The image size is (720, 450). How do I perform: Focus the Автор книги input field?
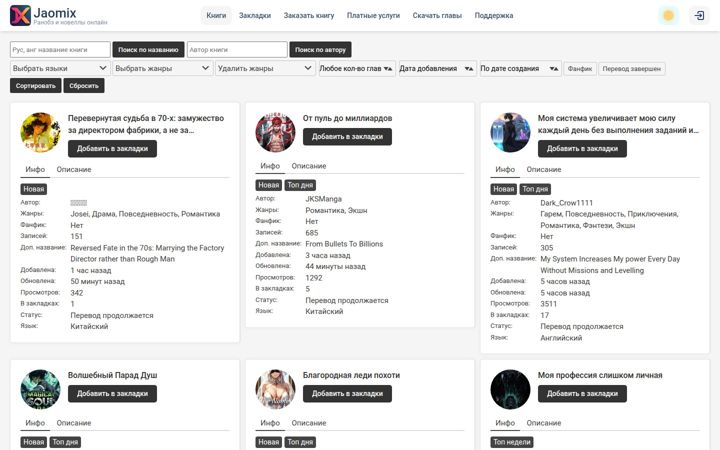[237, 50]
